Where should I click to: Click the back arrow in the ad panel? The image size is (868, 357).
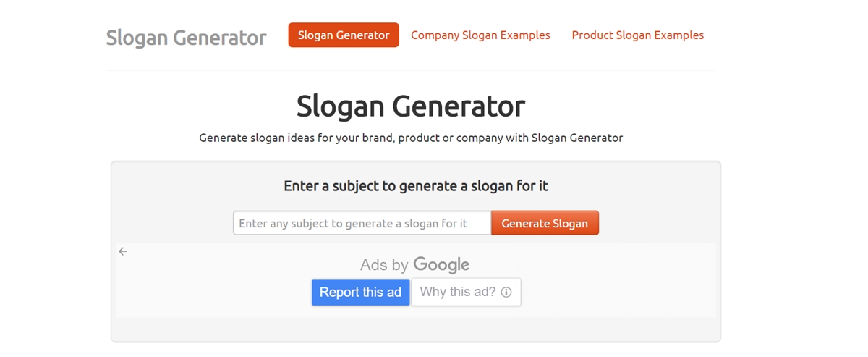[123, 251]
